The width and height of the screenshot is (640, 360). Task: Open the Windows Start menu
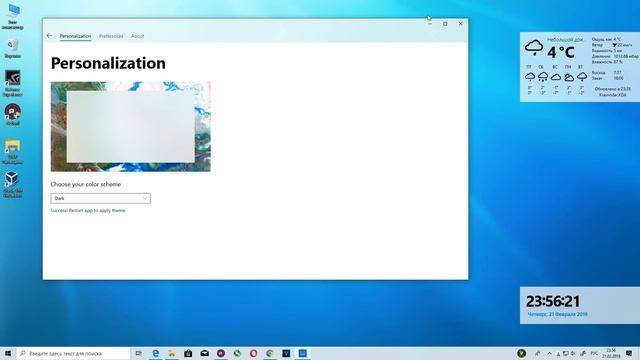[8, 353]
